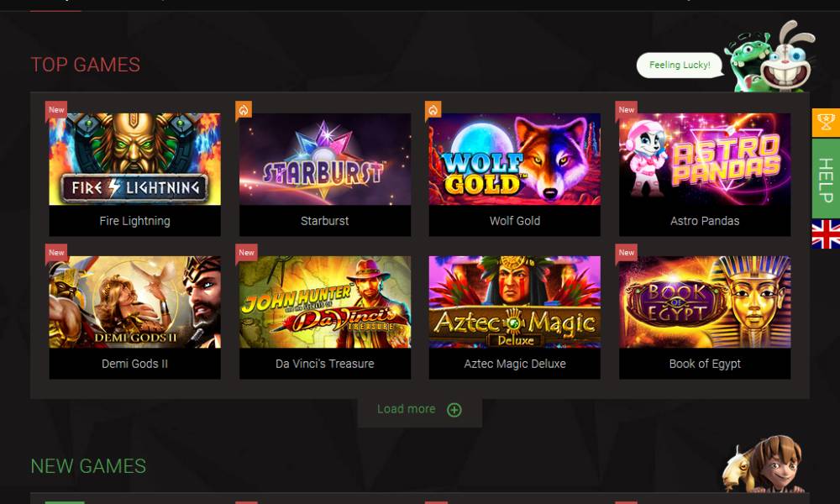
Task: Click the Feeling Lucky speech bubble
Action: (x=680, y=65)
